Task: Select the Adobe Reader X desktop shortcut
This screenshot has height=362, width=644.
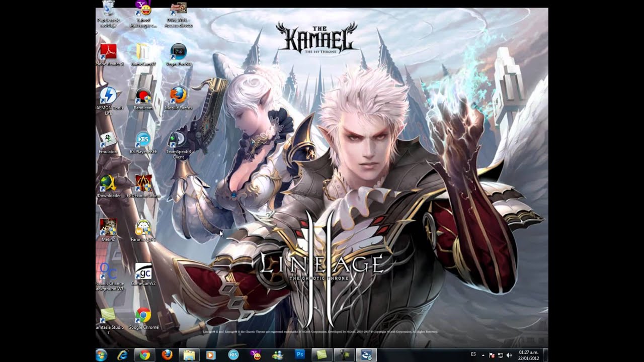Action: [108, 55]
